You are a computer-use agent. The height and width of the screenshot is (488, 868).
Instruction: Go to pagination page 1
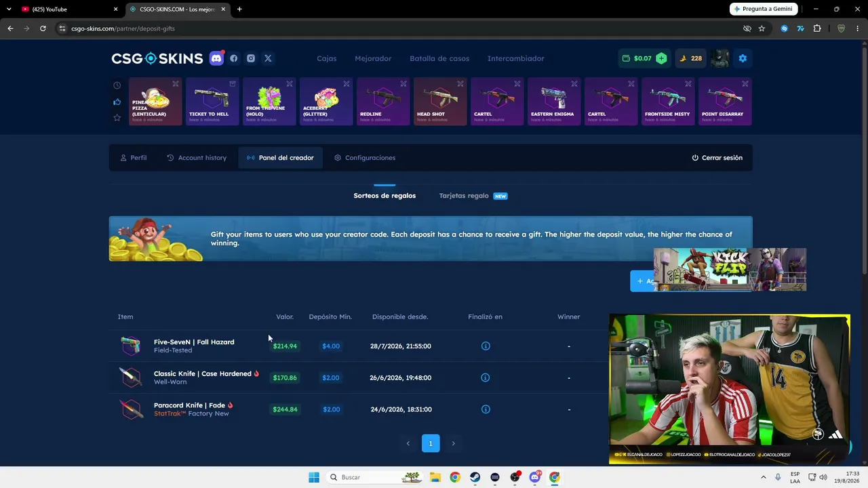(x=431, y=443)
